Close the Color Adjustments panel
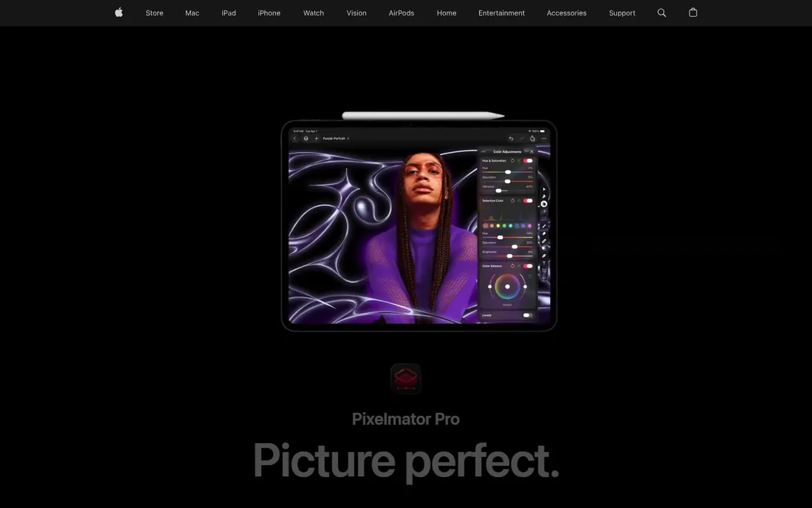812x508 pixels. (x=531, y=151)
